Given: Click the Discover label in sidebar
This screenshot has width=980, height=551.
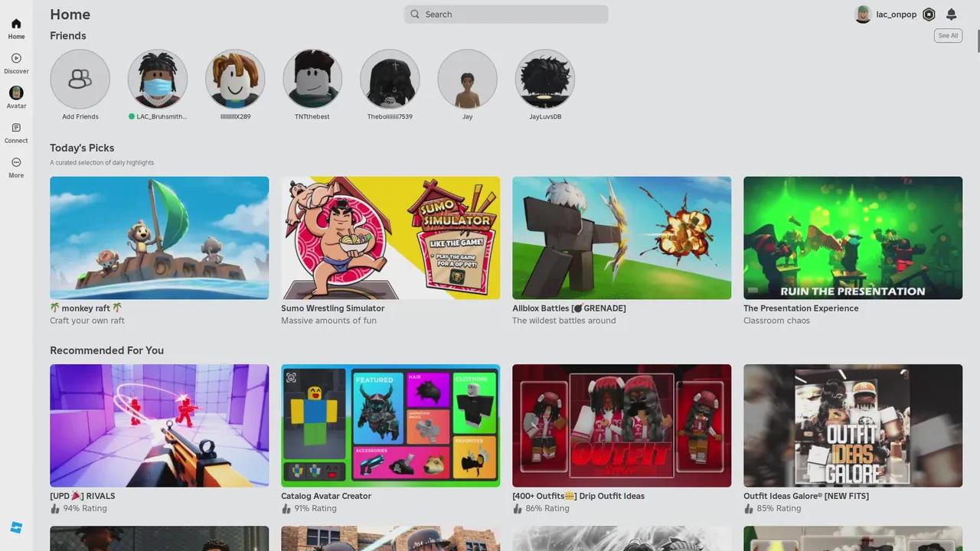Looking at the screenshot, I should click(x=16, y=71).
